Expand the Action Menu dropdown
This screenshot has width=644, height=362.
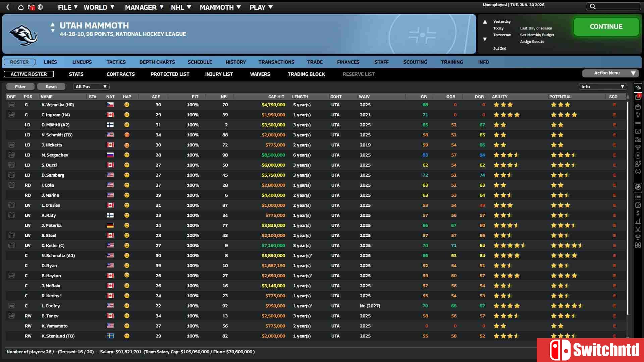610,73
